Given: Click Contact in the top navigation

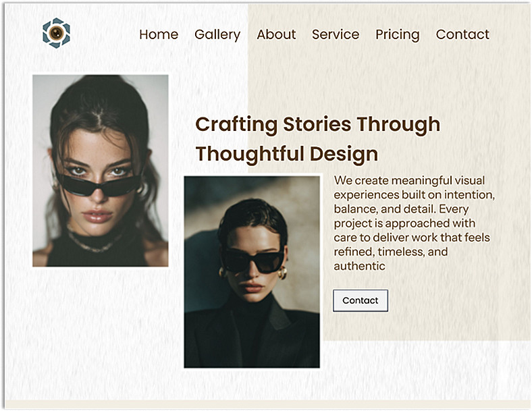Looking at the screenshot, I should [462, 34].
